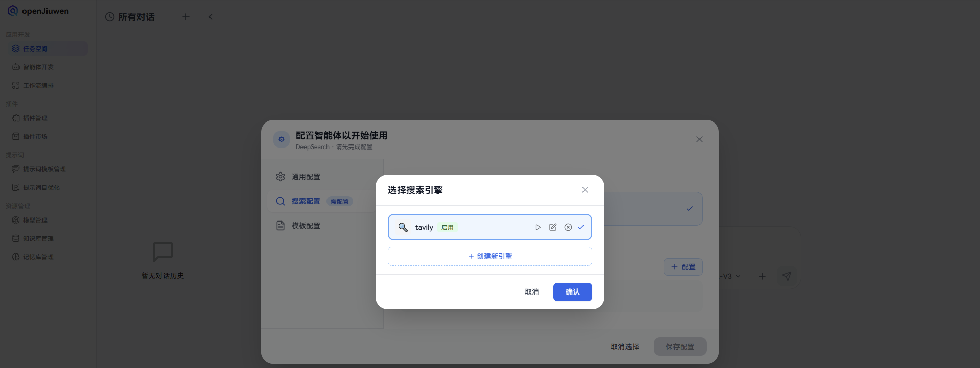Remove the tavily engine entry
This screenshot has width=980, height=368.
point(568,227)
